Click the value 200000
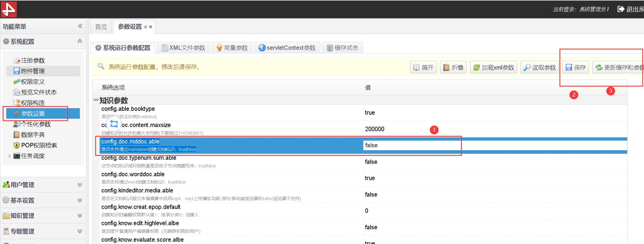 click(375, 129)
